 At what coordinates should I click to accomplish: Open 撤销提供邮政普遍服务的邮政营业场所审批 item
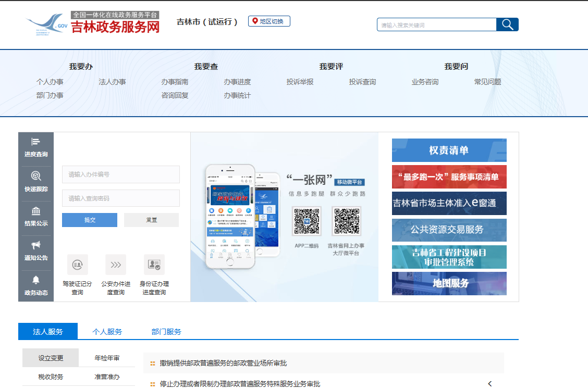coord(223,363)
